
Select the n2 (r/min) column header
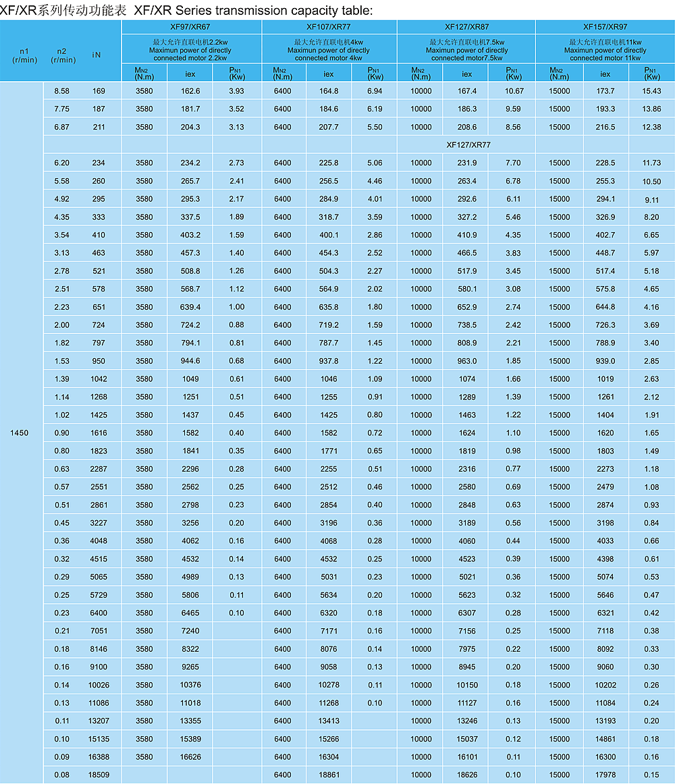(63, 55)
